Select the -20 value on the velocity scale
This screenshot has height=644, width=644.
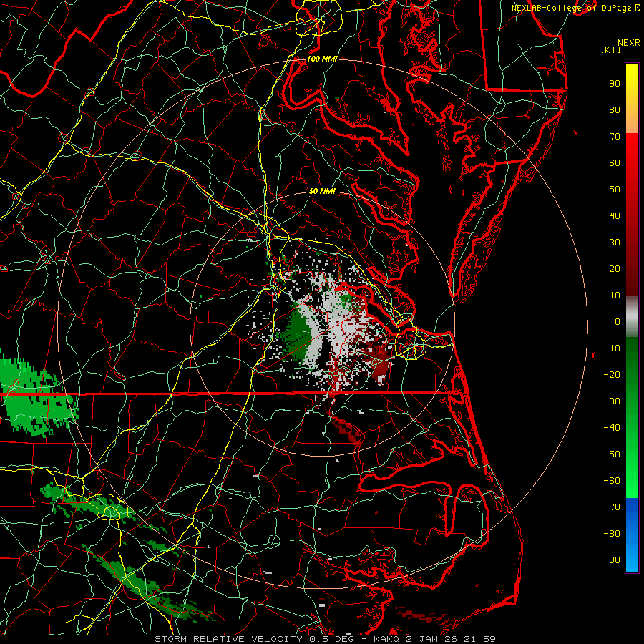[612, 374]
